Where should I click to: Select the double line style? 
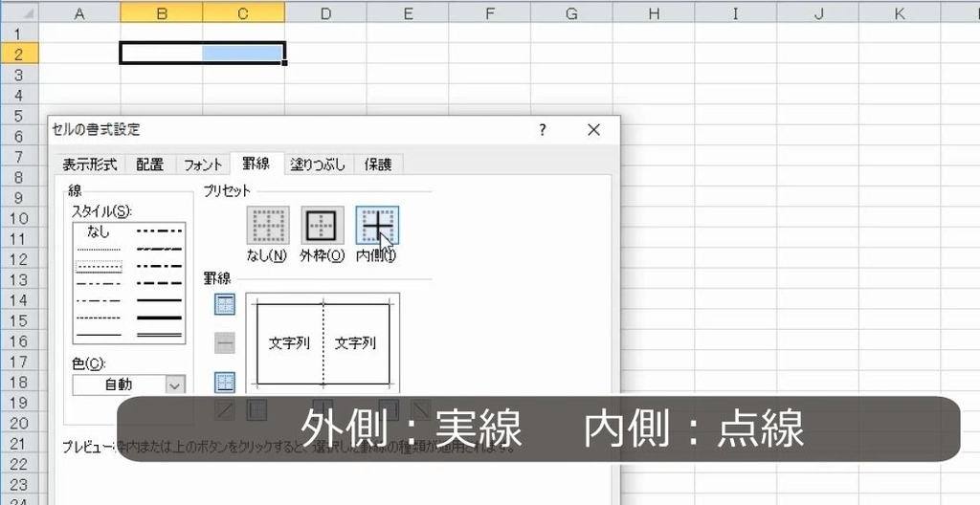click(160, 335)
